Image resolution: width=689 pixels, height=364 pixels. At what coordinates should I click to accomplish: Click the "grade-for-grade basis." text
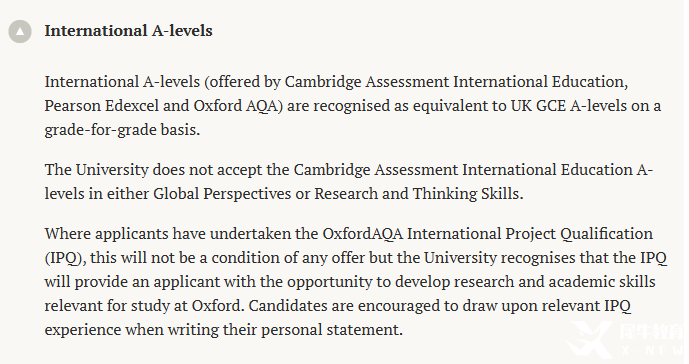[122, 130]
